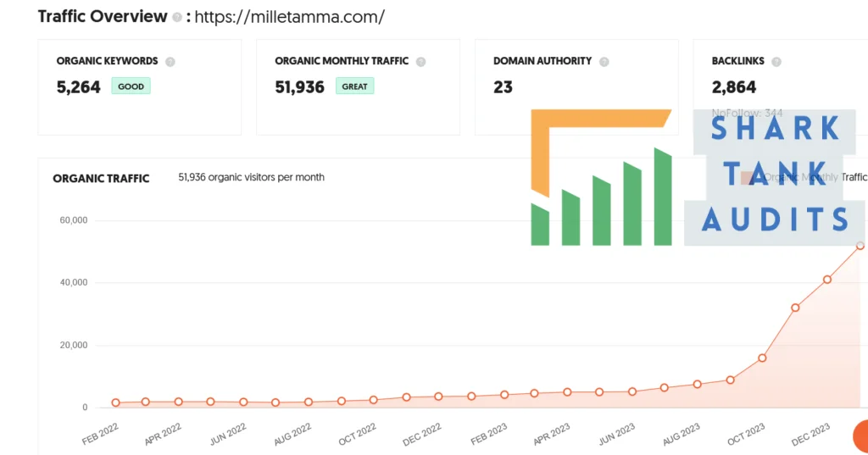
Task: Click the FEB 2022 axis label
Action: coord(100,434)
